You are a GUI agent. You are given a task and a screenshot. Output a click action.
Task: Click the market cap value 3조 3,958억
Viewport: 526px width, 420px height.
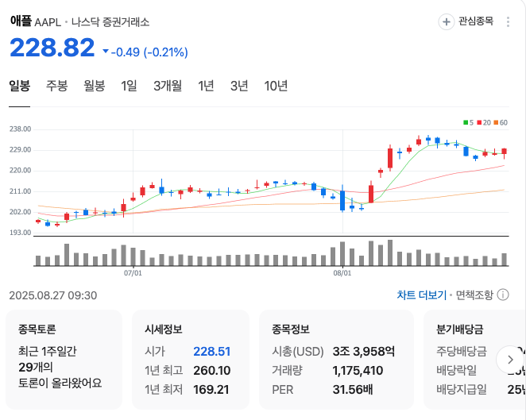point(364,351)
